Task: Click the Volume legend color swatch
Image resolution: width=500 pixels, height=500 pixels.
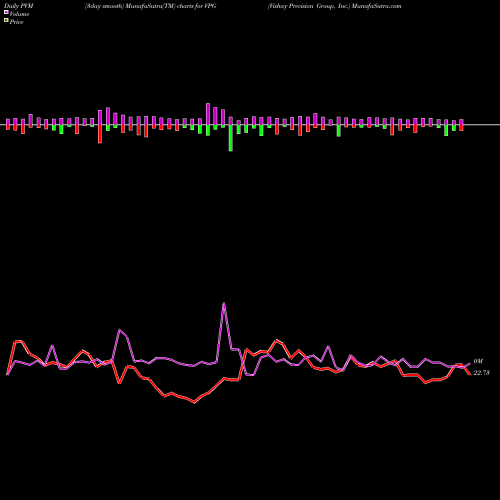Action: click(x=6, y=12)
